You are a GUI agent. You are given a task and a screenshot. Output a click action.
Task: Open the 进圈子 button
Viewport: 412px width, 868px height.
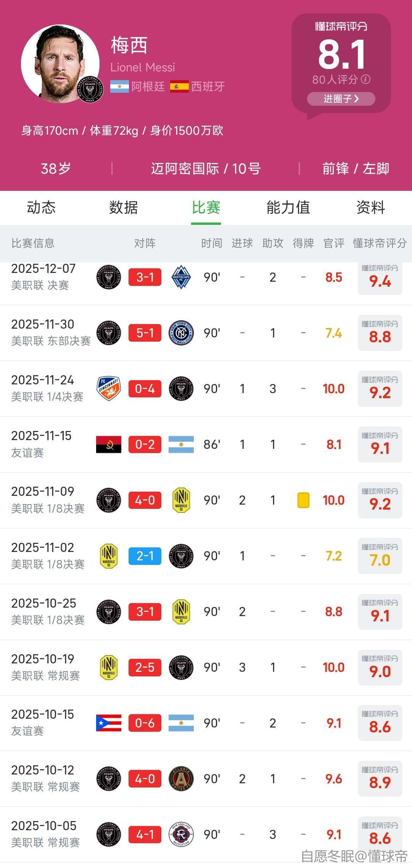coord(341,99)
